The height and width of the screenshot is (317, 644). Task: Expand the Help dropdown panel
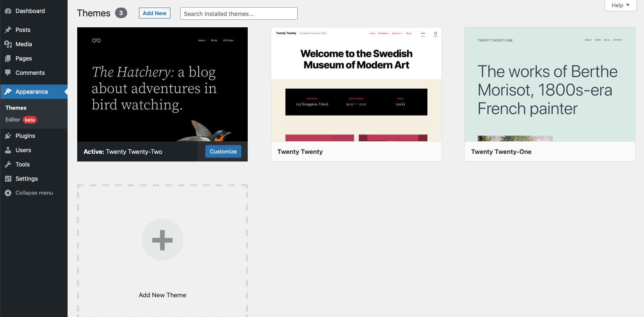point(620,5)
